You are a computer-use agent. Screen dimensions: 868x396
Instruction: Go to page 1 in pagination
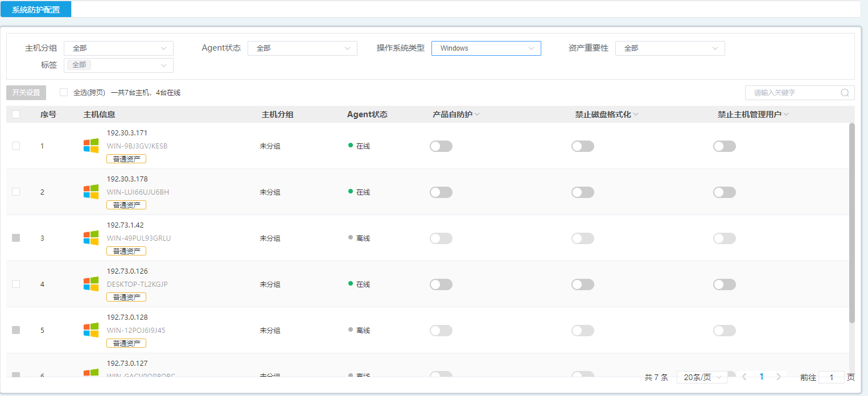pos(762,377)
